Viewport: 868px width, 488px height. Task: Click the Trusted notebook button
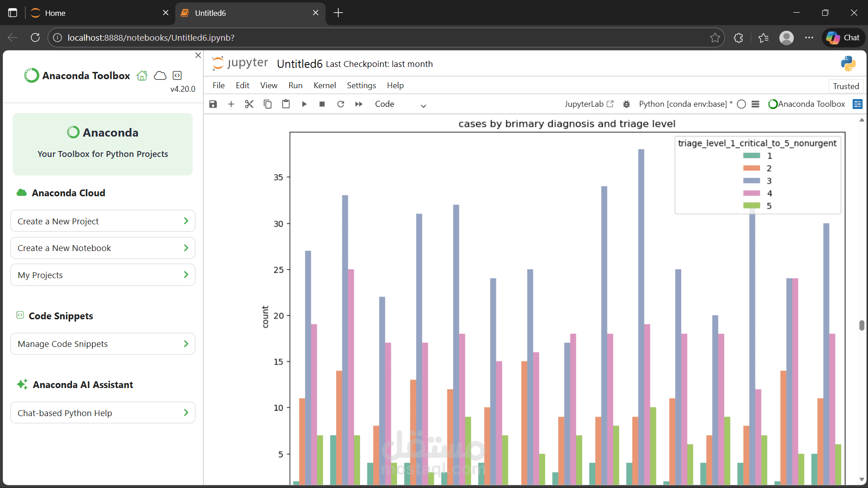[x=846, y=86]
